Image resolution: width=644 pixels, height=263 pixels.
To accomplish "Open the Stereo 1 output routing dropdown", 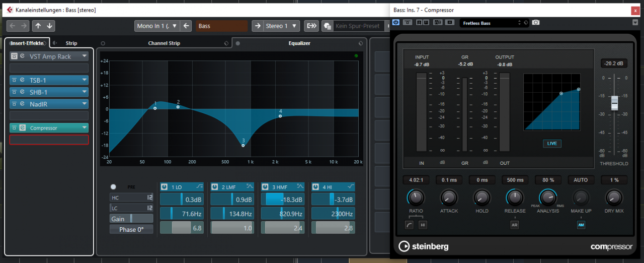I will tap(282, 26).
